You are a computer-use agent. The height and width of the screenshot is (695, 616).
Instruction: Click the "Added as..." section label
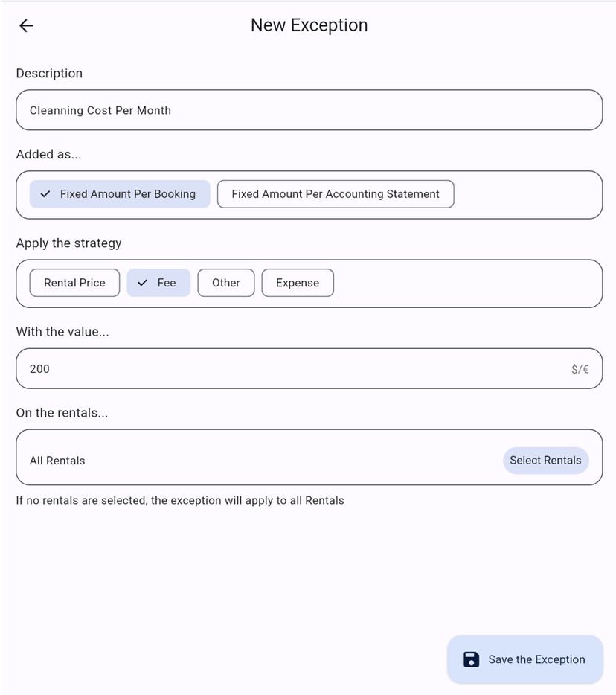click(x=48, y=155)
